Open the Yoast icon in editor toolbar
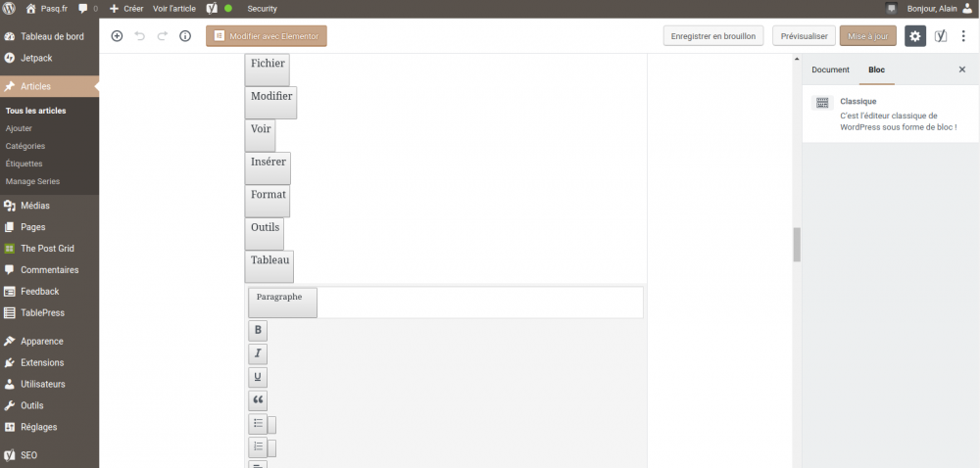Image resolution: width=980 pixels, height=468 pixels. click(x=941, y=36)
